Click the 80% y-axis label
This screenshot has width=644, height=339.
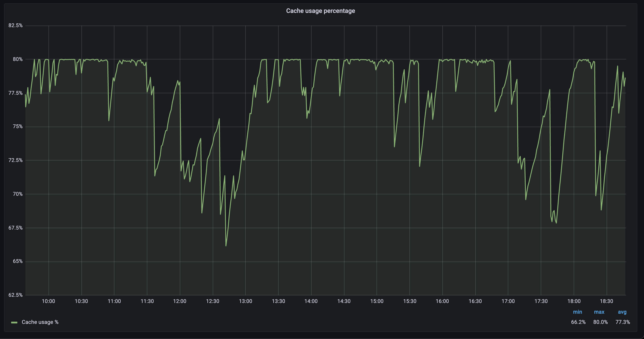[x=18, y=59]
